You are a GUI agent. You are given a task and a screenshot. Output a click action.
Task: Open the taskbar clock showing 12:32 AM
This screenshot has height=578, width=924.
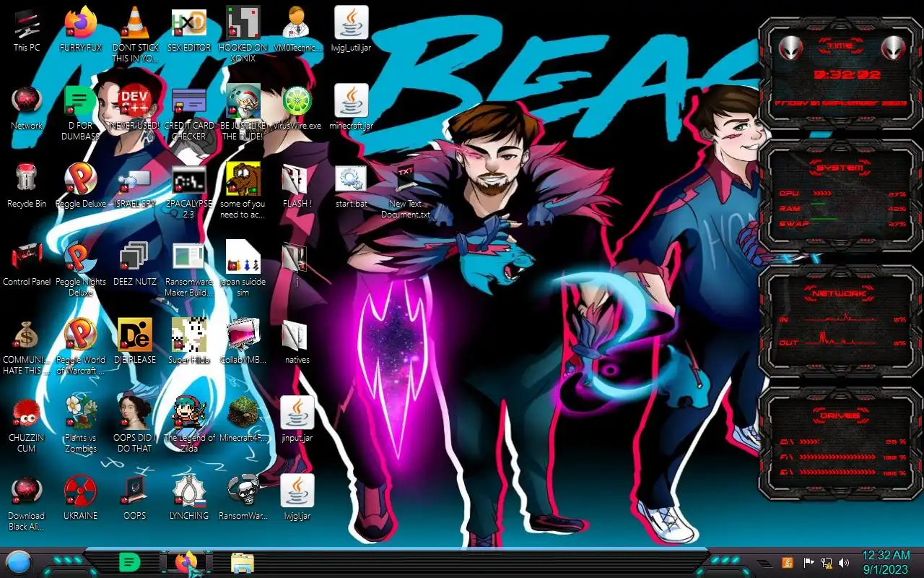tap(886, 562)
